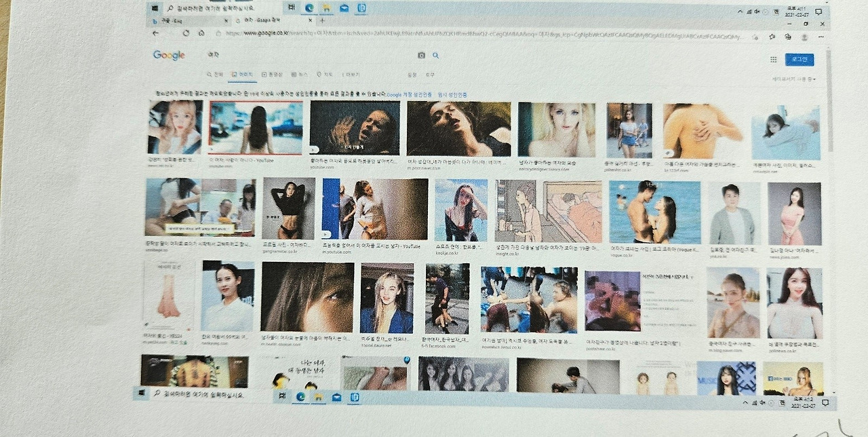The image size is (868, 437).
Task: Open thumbnail of blonde woman in blue jacket
Action: click(387, 298)
